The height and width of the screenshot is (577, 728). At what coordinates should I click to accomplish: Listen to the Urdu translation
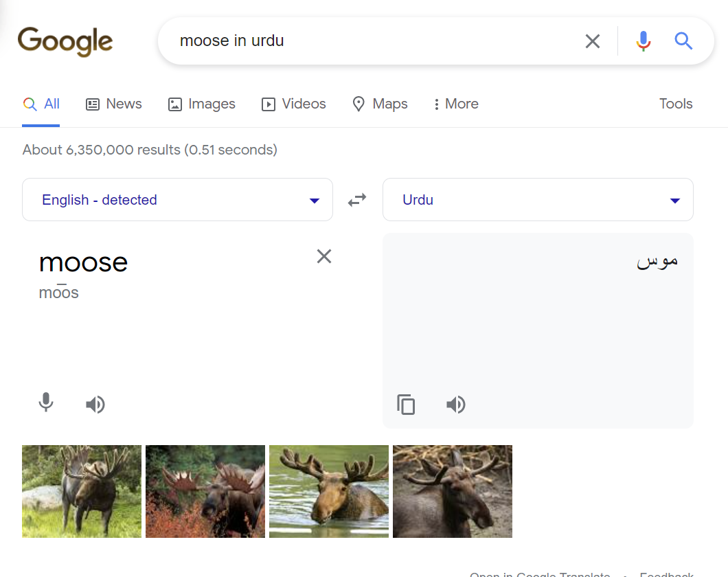pos(455,405)
